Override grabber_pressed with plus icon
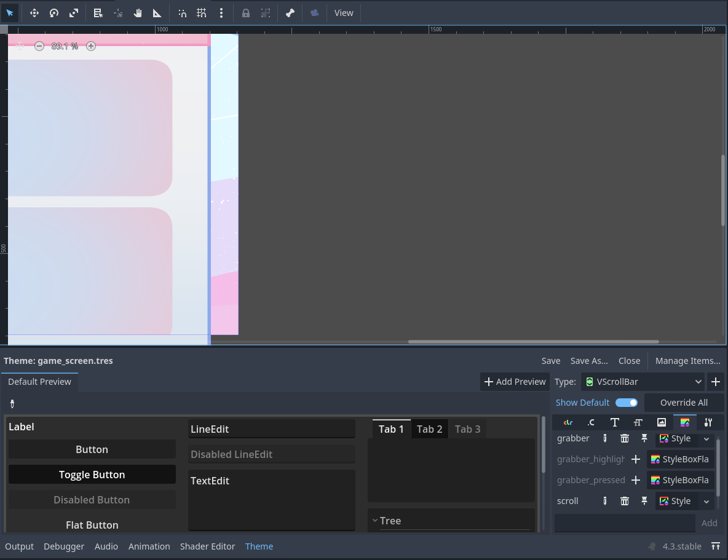The image size is (728, 560). pos(636,480)
